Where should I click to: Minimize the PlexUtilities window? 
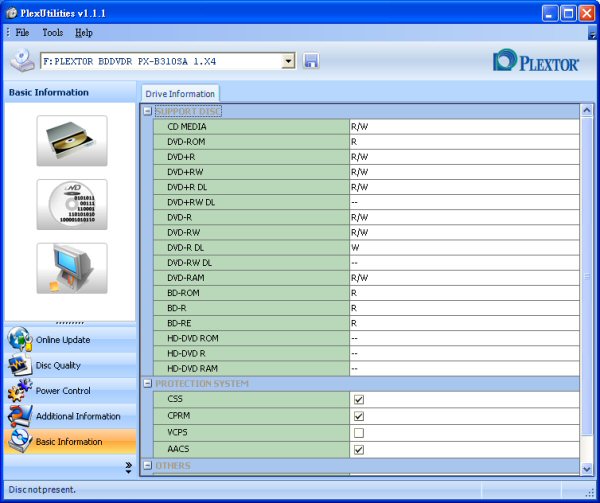pyautogui.click(x=550, y=14)
